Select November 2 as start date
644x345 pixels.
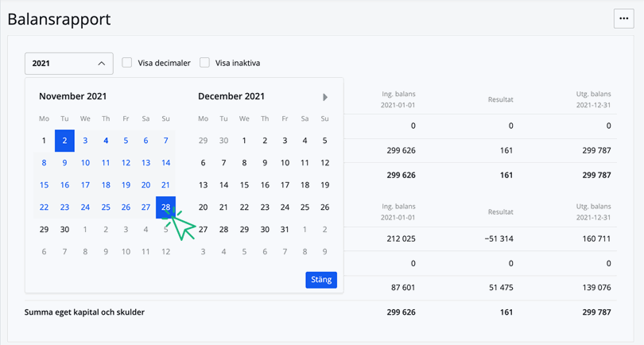(x=64, y=141)
